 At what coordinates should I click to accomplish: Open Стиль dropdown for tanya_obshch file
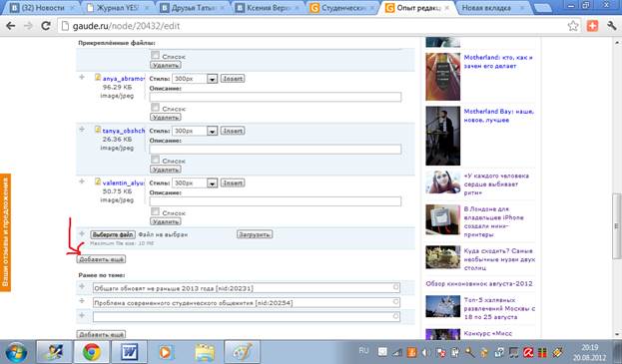click(x=195, y=131)
